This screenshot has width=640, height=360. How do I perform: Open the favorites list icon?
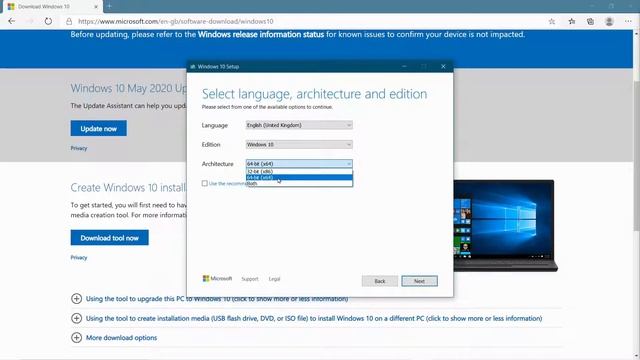[x=572, y=22]
